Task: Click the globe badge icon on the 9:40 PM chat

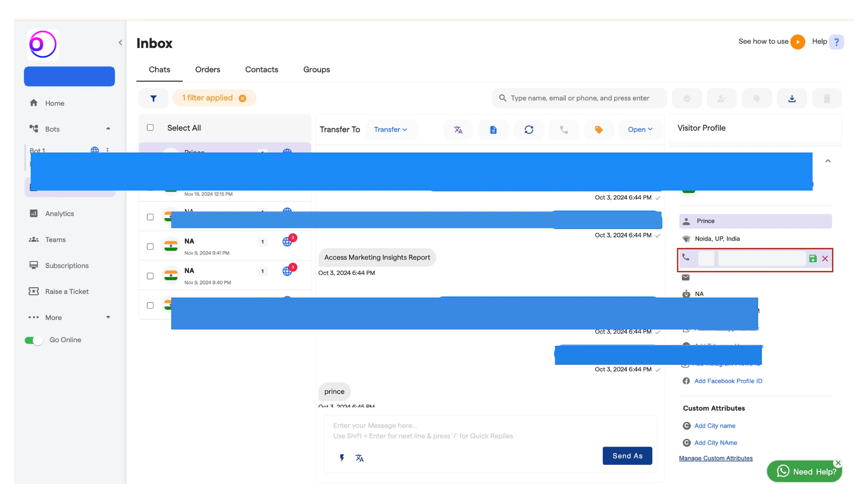Action: click(x=287, y=271)
